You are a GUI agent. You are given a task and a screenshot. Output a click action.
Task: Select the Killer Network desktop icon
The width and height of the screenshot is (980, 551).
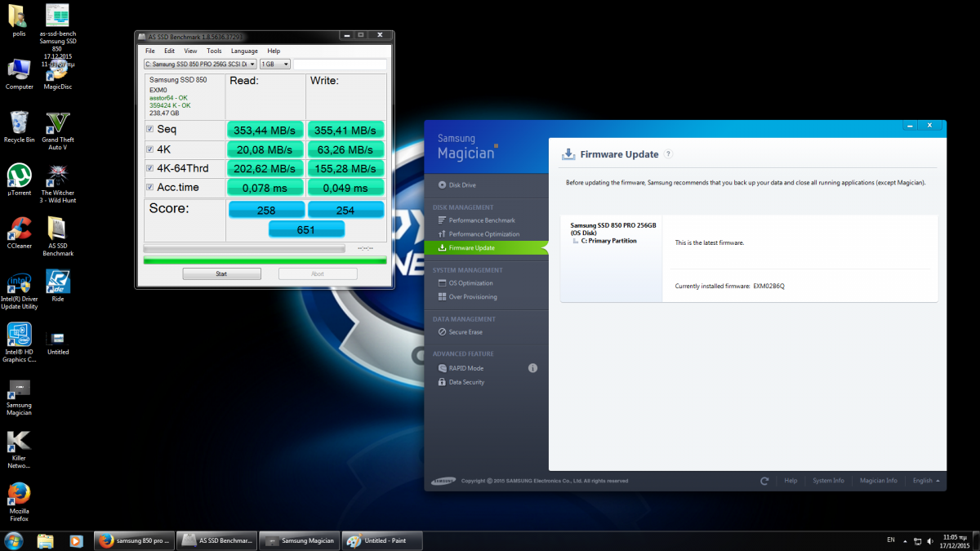point(19,450)
